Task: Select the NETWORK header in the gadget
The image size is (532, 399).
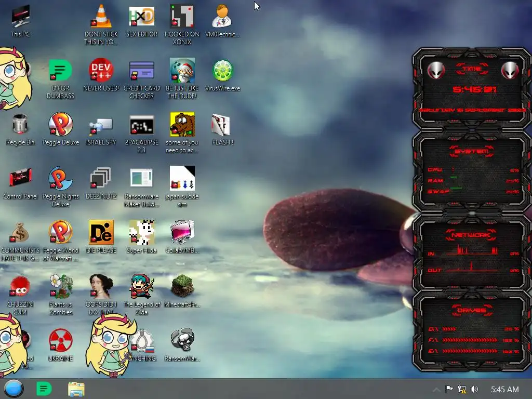Action: (471, 235)
